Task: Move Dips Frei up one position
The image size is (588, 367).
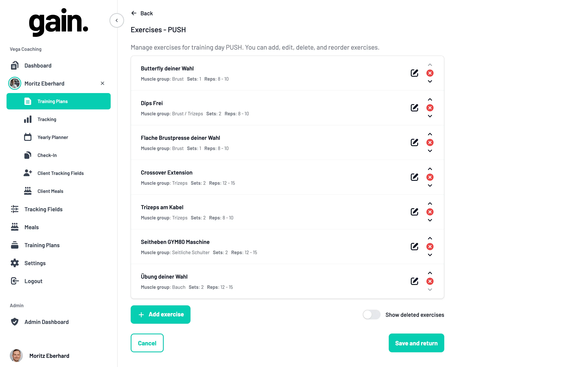Action: click(x=430, y=100)
